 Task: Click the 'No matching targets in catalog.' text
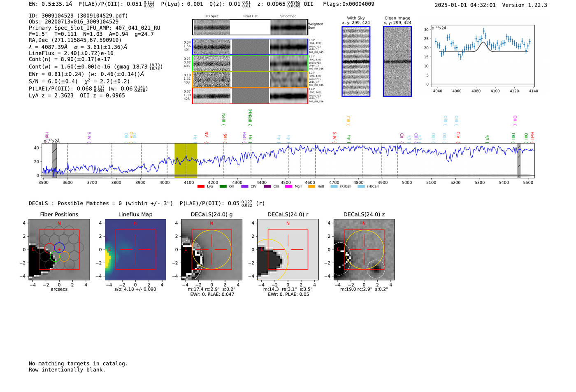pyautogui.click(x=78, y=364)
